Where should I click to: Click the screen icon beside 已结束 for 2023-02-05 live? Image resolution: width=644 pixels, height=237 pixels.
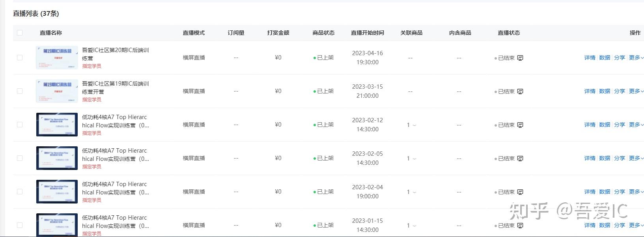click(520, 159)
